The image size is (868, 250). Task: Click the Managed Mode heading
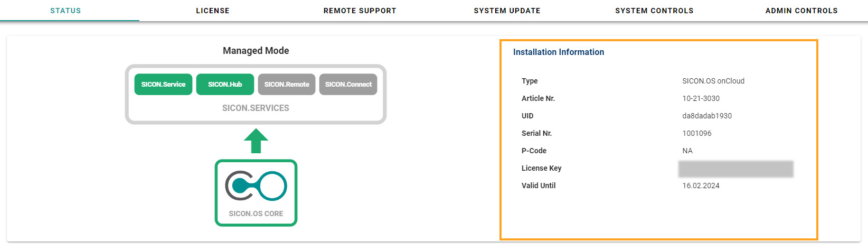tap(256, 51)
